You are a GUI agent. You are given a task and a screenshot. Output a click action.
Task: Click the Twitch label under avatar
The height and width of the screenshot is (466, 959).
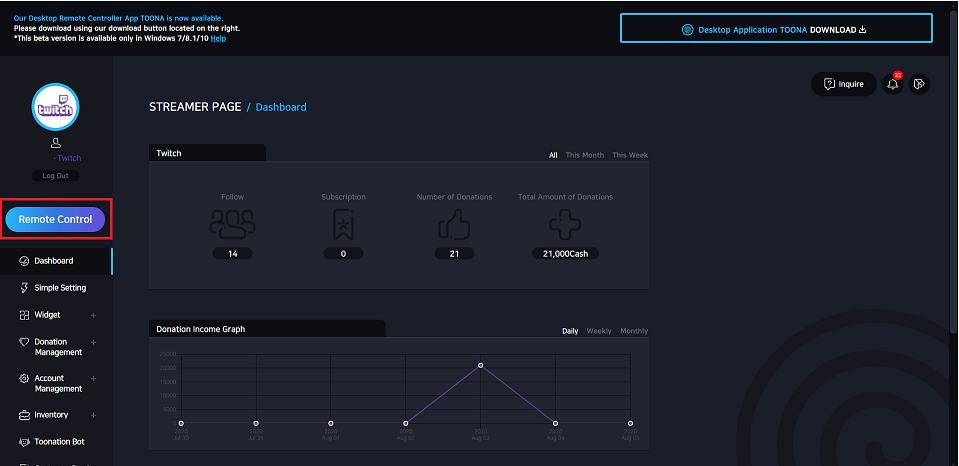[68, 158]
